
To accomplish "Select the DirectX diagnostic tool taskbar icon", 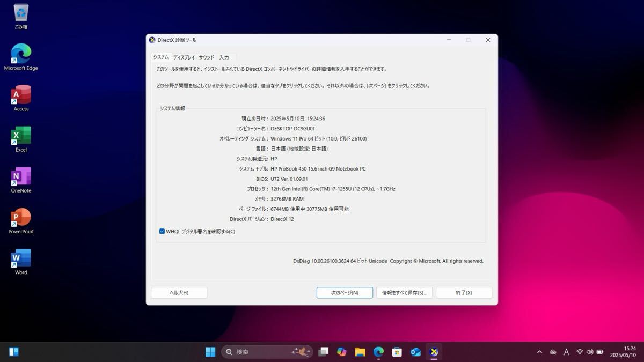I will click(434, 352).
